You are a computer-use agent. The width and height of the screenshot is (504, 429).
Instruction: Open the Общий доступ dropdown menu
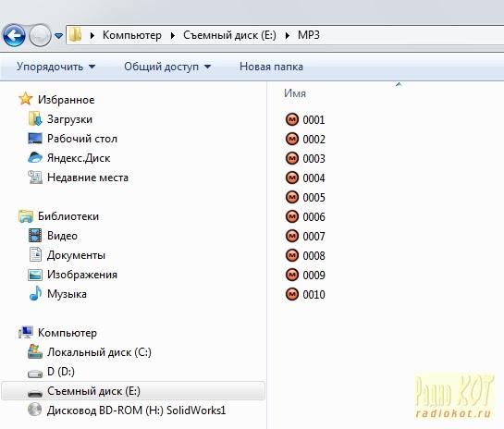pyautogui.click(x=167, y=67)
